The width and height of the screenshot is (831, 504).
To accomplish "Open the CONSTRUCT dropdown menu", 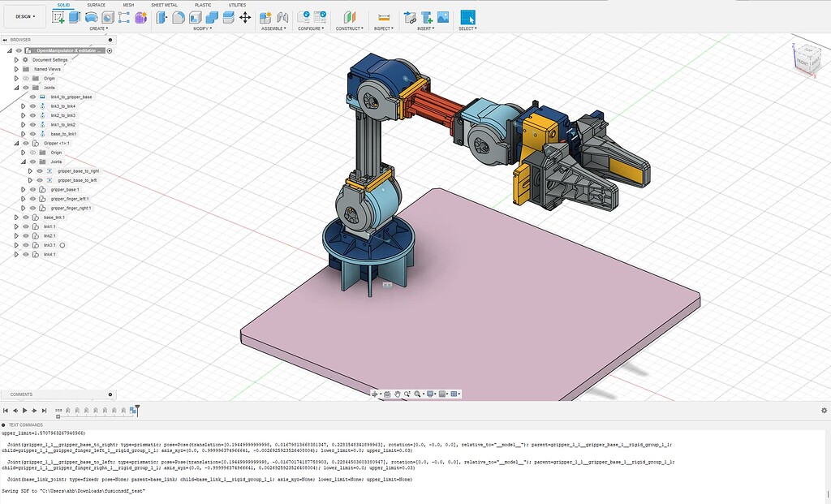I will 349,27.
